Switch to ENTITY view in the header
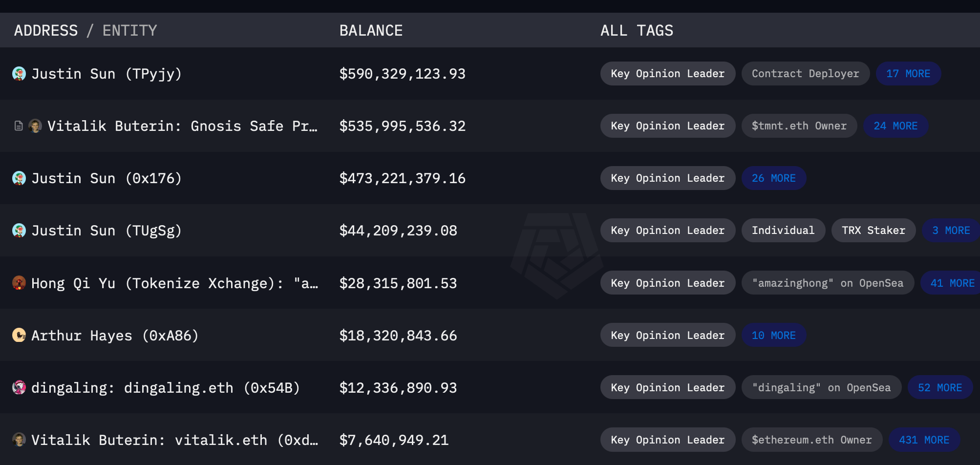Image resolution: width=980 pixels, height=465 pixels. (129, 30)
